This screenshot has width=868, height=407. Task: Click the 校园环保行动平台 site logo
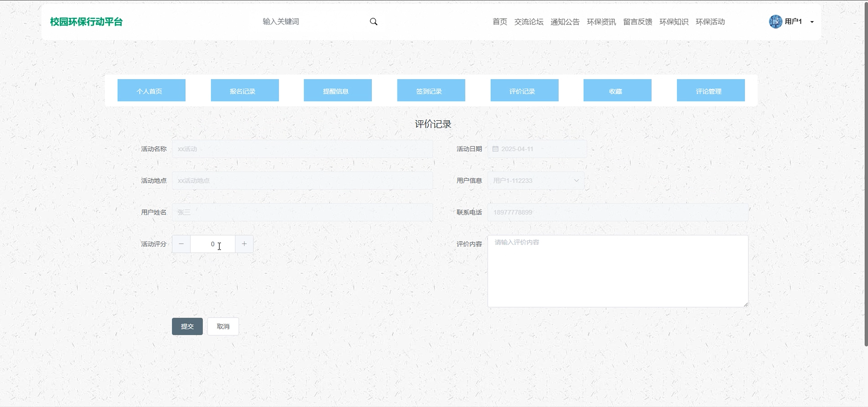(x=86, y=22)
